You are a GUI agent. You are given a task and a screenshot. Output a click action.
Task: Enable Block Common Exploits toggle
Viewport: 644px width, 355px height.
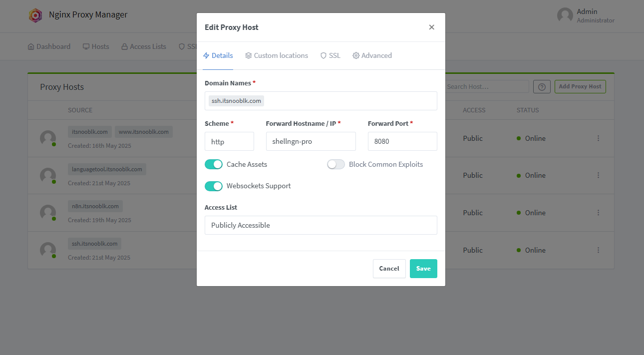[x=335, y=164]
